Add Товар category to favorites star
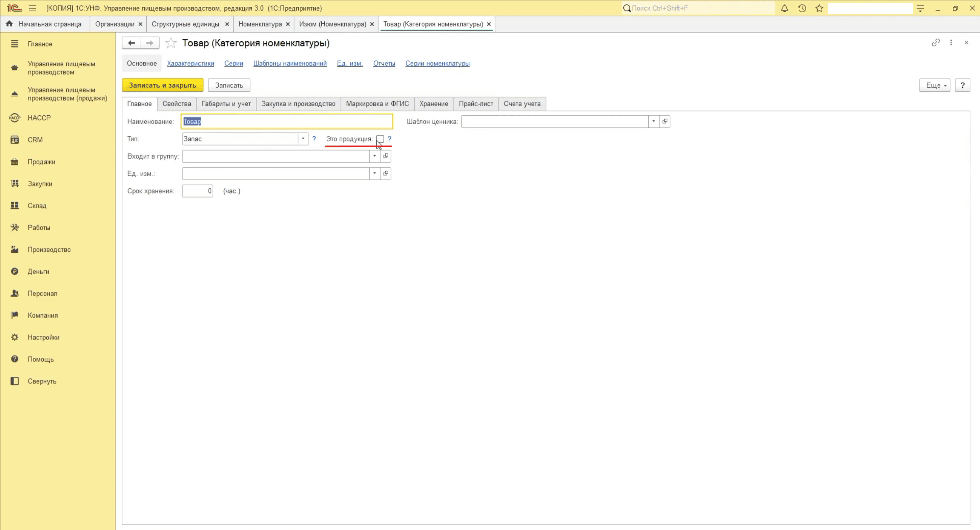The image size is (980, 530). click(x=171, y=43)
